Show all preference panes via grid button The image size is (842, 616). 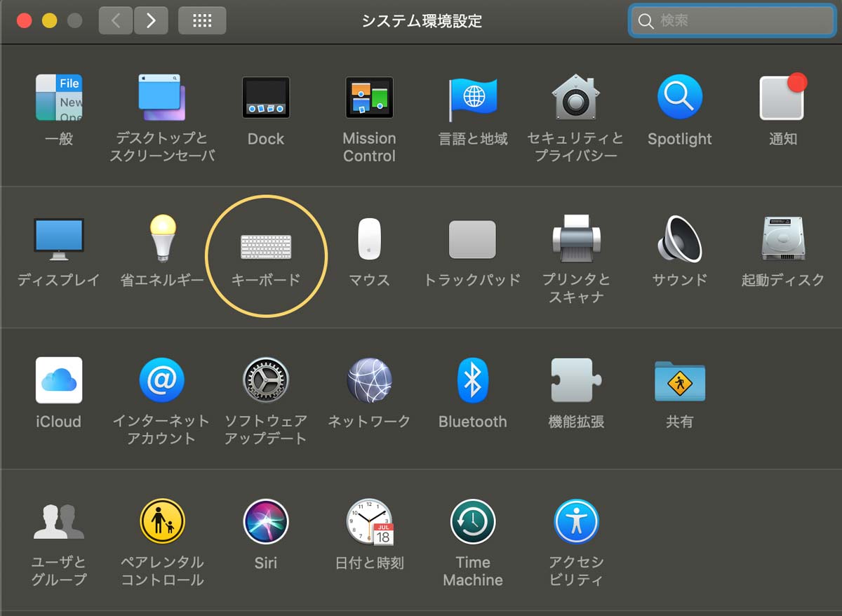click(202, 20)
